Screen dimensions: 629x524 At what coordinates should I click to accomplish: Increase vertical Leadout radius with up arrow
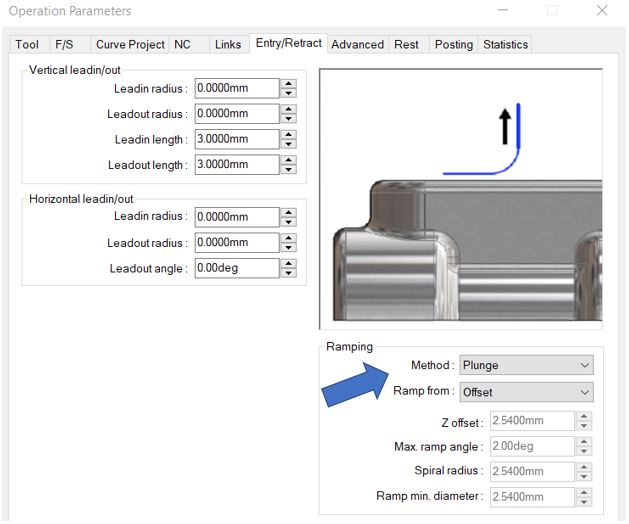point(288,109)
